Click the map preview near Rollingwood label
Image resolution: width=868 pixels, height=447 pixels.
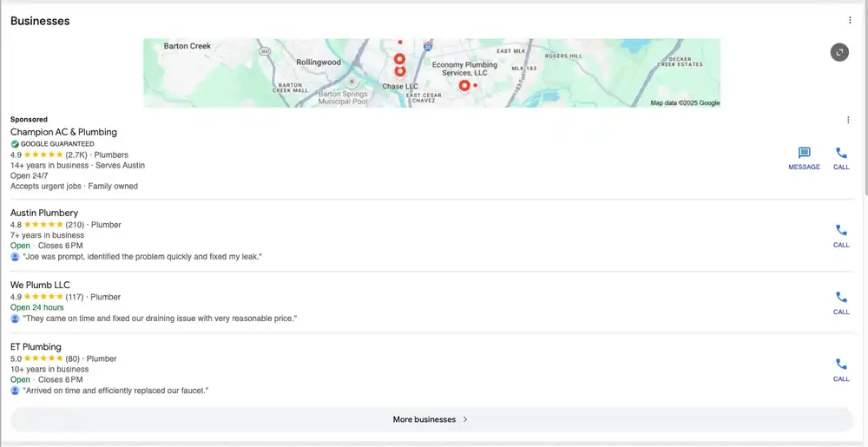319,62
